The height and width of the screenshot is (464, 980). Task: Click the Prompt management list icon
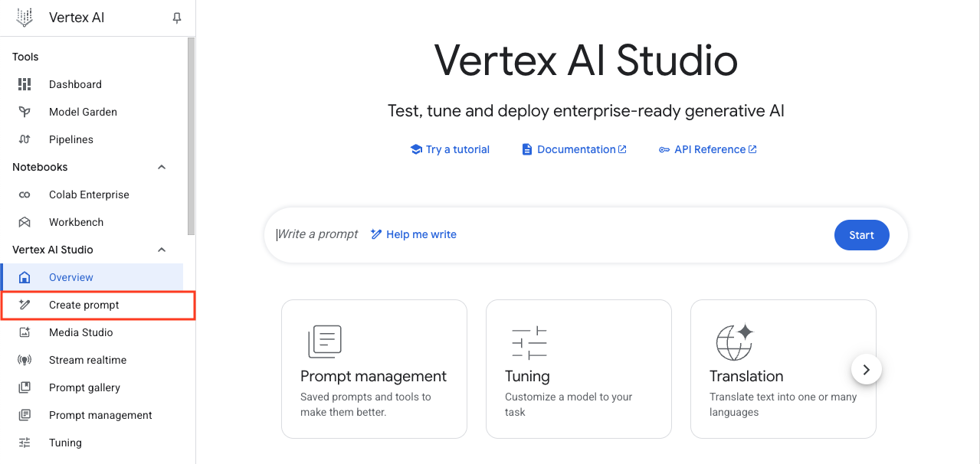pos(25,415)
